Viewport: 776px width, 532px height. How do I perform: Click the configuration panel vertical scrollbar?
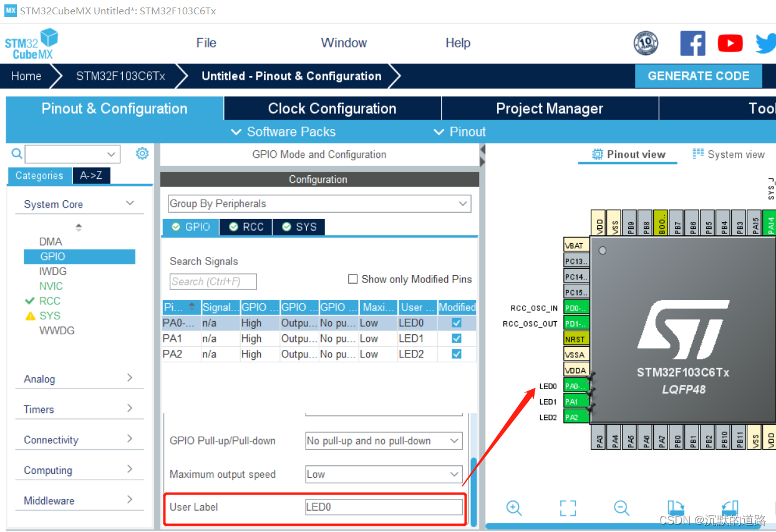[x=473, y=493]
